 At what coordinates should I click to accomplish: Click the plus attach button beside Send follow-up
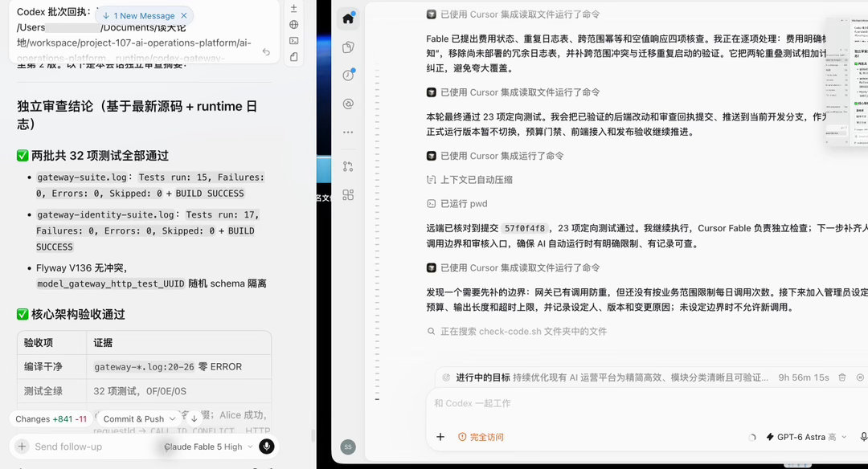point(22,447)
